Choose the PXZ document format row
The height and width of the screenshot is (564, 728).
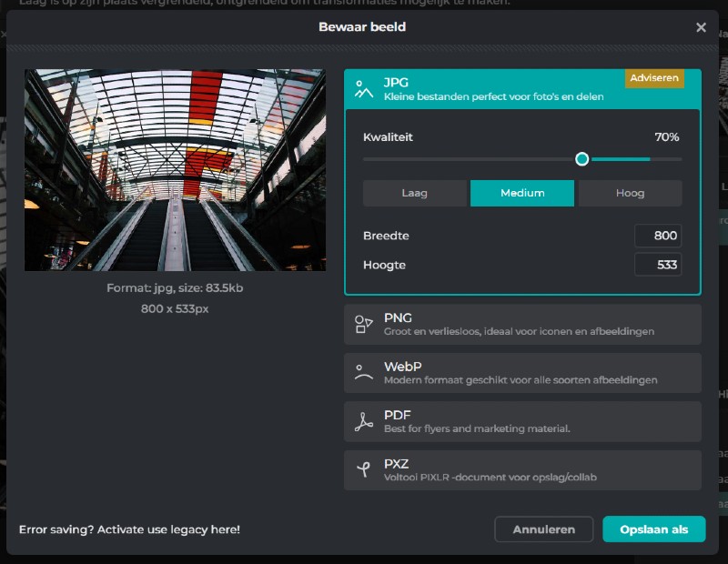pos(522,469)
